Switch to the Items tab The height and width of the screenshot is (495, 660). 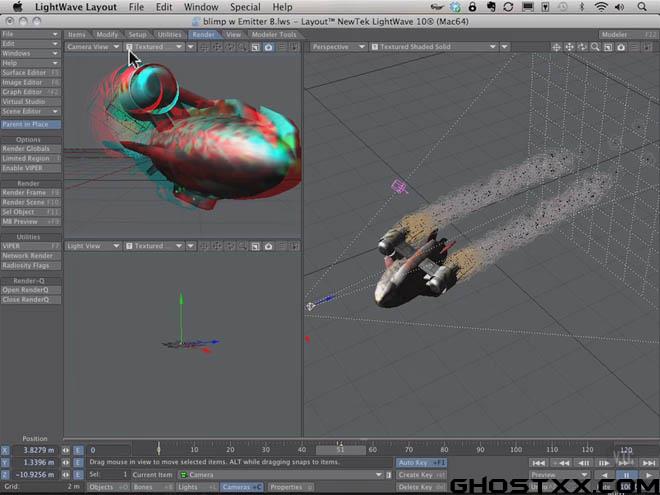76,35
